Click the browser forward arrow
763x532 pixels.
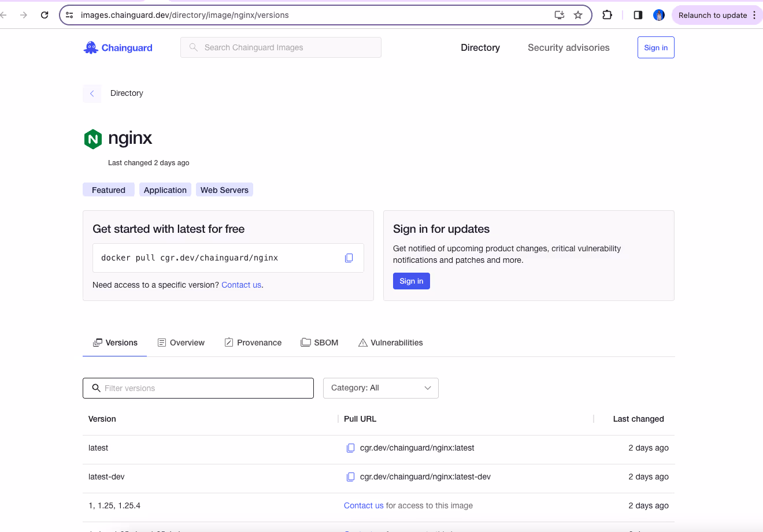(x=24, y=15)
